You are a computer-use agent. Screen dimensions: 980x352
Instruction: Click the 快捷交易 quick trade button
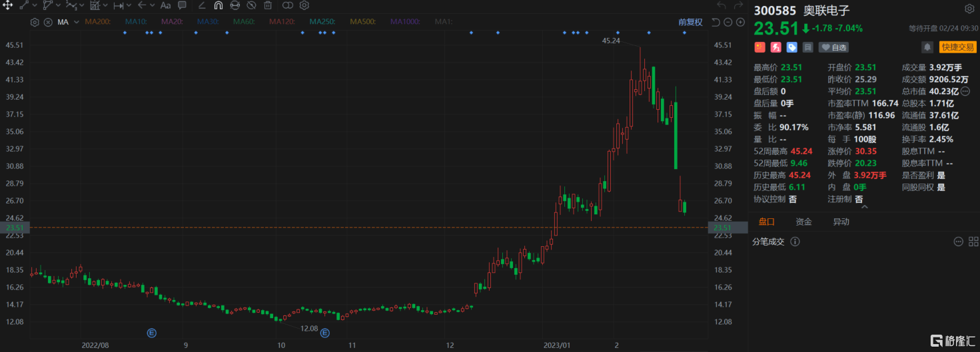957,47
